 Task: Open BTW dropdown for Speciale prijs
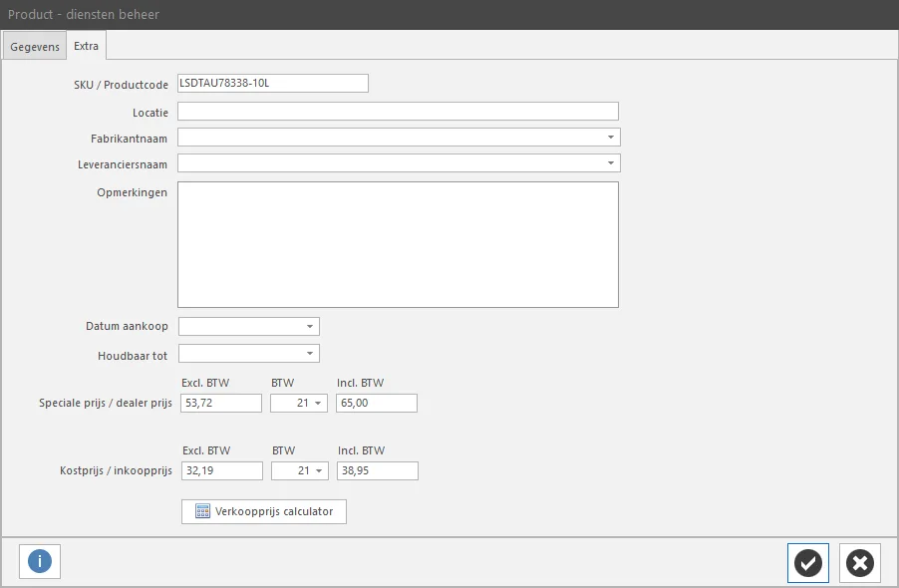(318, 403)
